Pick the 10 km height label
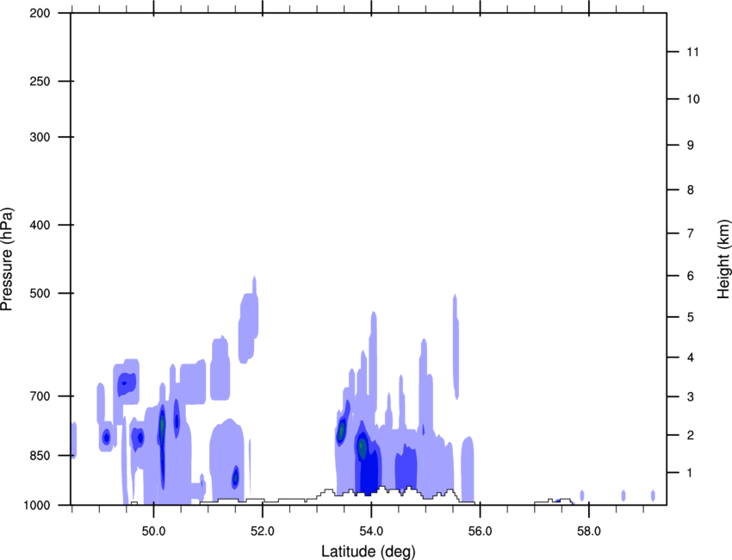 point(693,99)
